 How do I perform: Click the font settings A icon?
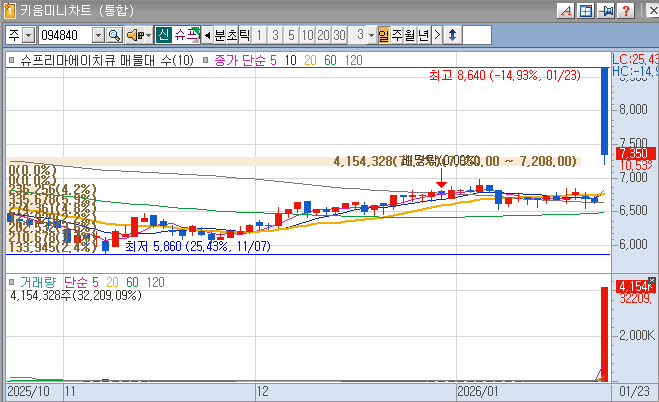tap(566, 11)
